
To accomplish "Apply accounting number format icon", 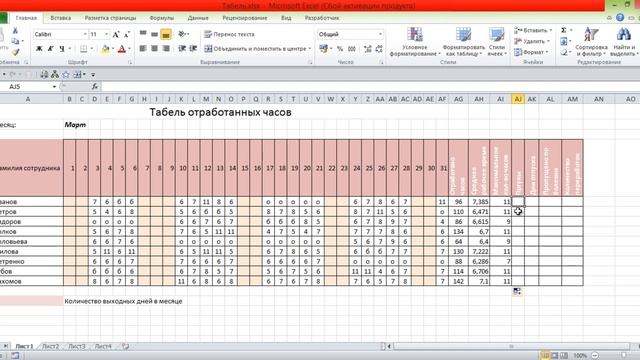I will click(x=324, y=49).
